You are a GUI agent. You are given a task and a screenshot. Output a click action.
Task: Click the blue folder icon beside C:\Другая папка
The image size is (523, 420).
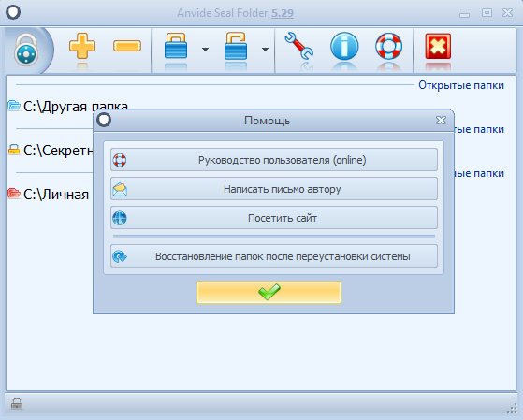(x=14, y=106)
